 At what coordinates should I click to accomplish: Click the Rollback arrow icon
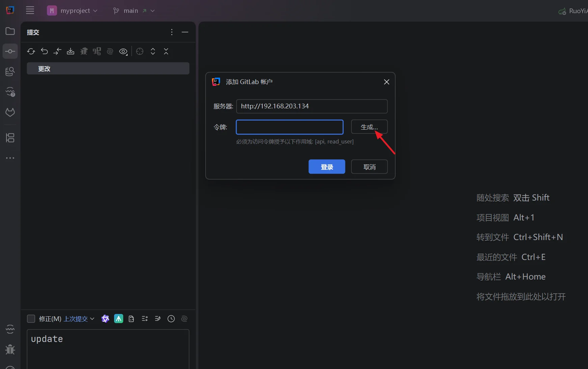44,51
